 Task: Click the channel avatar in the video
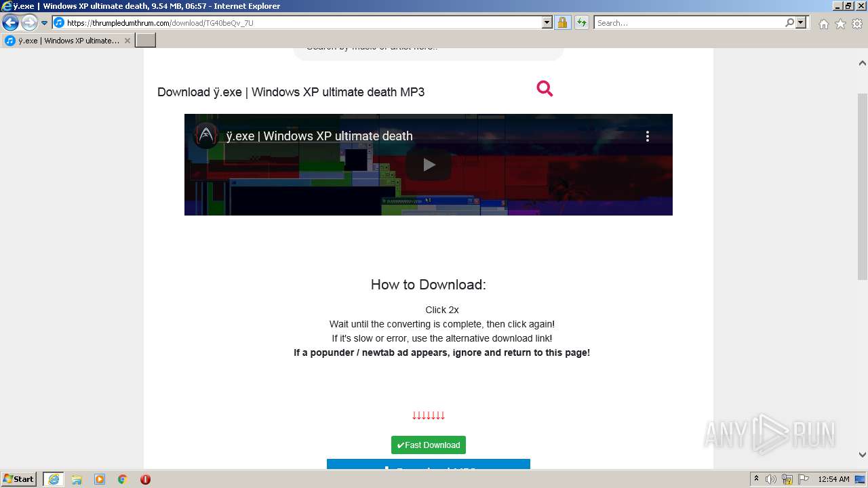pyautogui.click(x=205, y=136)
